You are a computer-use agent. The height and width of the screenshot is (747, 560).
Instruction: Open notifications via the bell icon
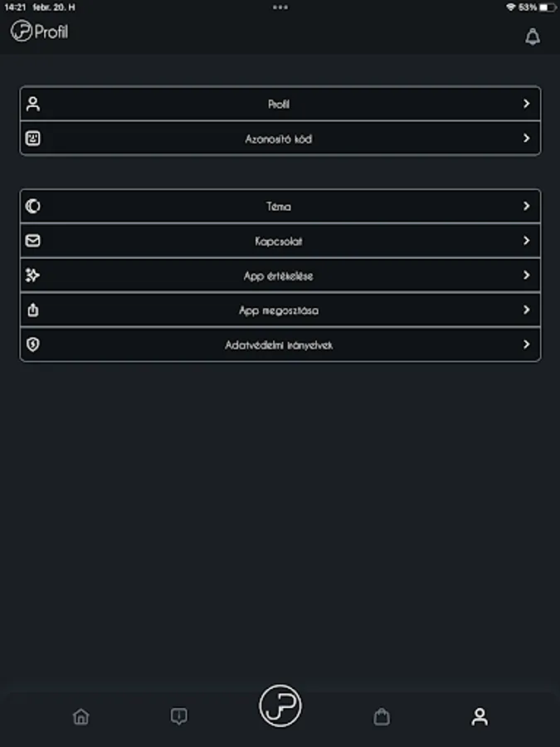(x=532, y=37)
